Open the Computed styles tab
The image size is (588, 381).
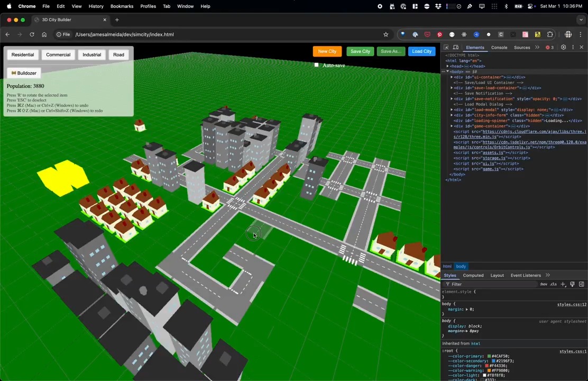click(x=473, y=275)
